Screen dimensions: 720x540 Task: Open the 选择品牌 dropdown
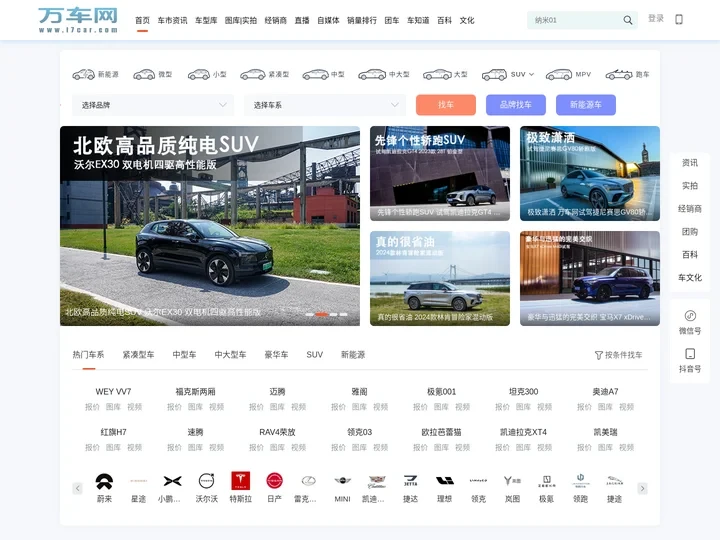click(x=153, y=105)
